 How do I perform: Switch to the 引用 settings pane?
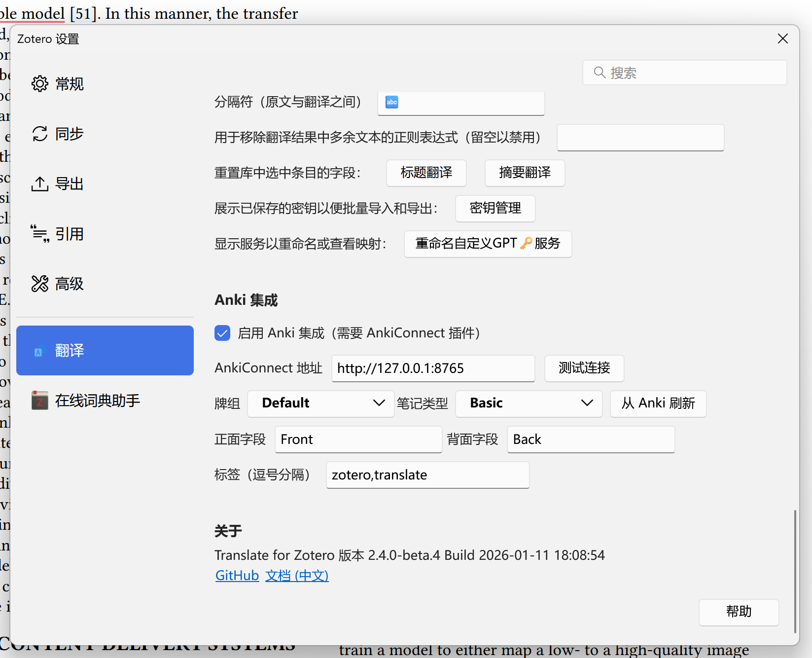coord(105,233)
